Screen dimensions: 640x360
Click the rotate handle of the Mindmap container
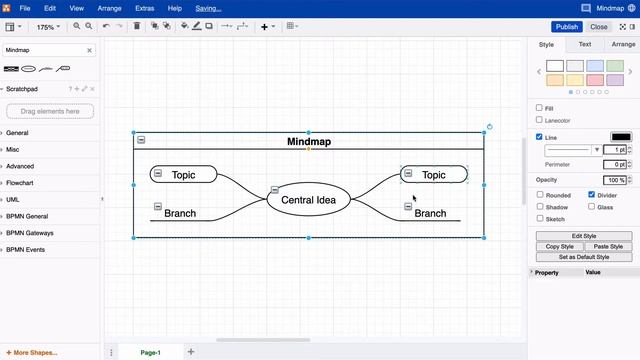tap(489, 127)
